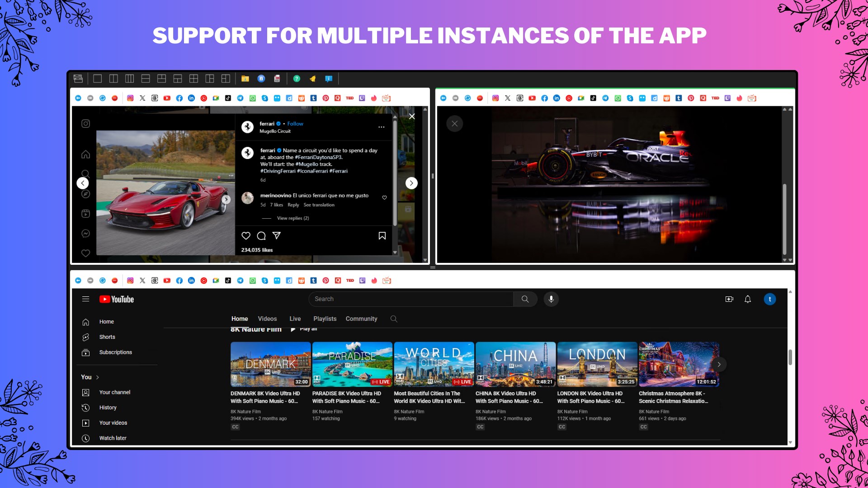Click the green help question-mark icon
Screen dimensions: 868x488
[x=297, y=79]
